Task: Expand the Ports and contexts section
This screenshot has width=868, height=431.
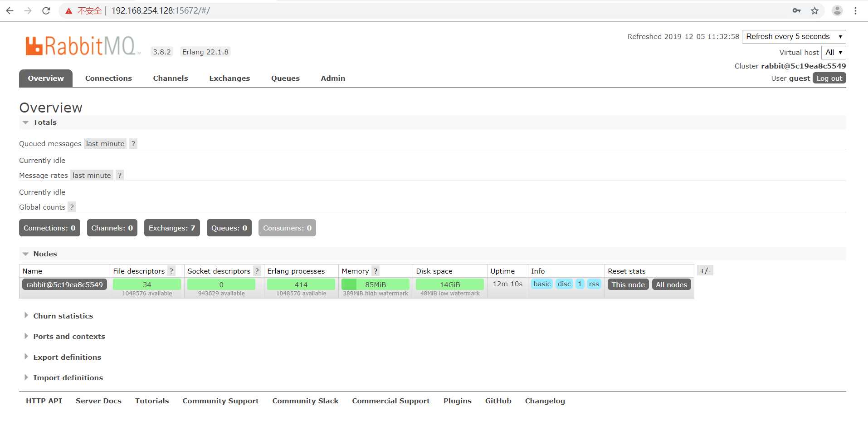Action: pos(65,336)
